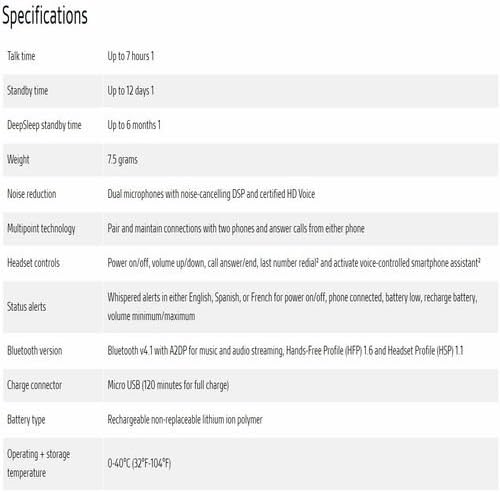Click the Power on/off controls description
This screenshot has width=500, height=492.
pyautogui.click(x=294, y=263)
